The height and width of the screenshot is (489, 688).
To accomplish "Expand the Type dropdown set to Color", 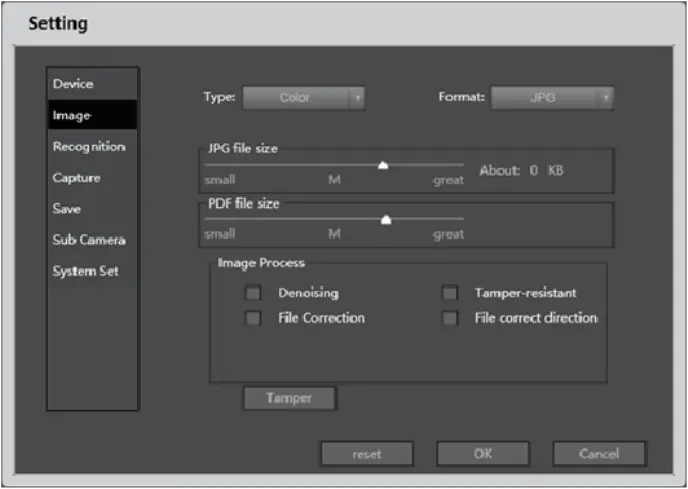I will pyautogui.click(x=295, y=98).
